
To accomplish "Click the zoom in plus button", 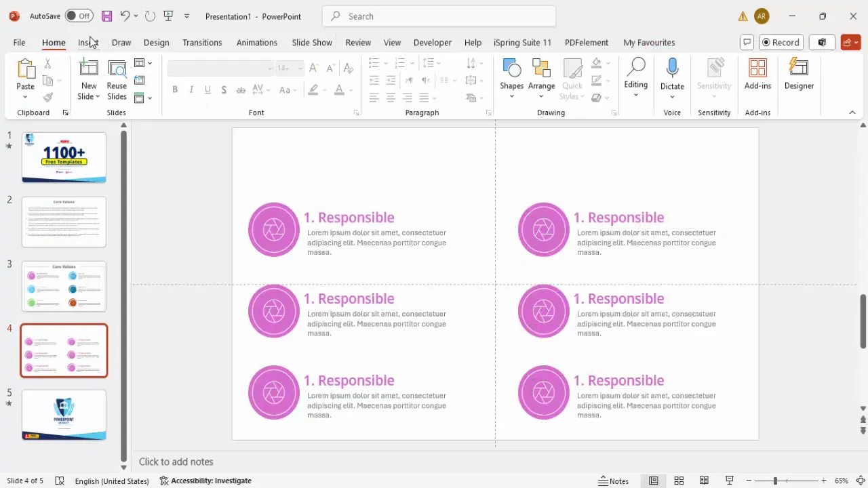I will click(824, 481).
